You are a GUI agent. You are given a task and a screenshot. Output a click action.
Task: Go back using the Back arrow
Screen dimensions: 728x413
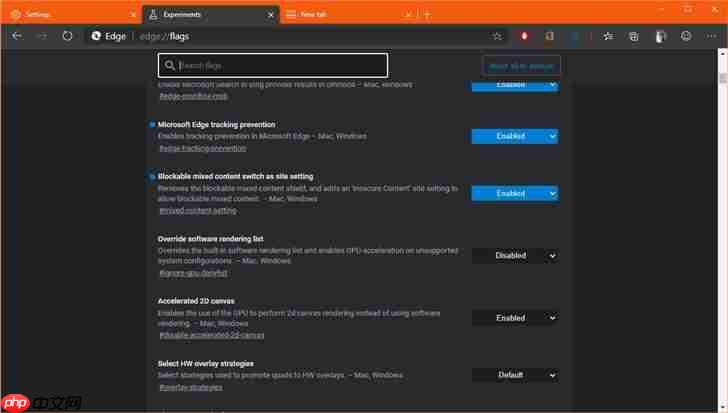[x=17, y=36]
